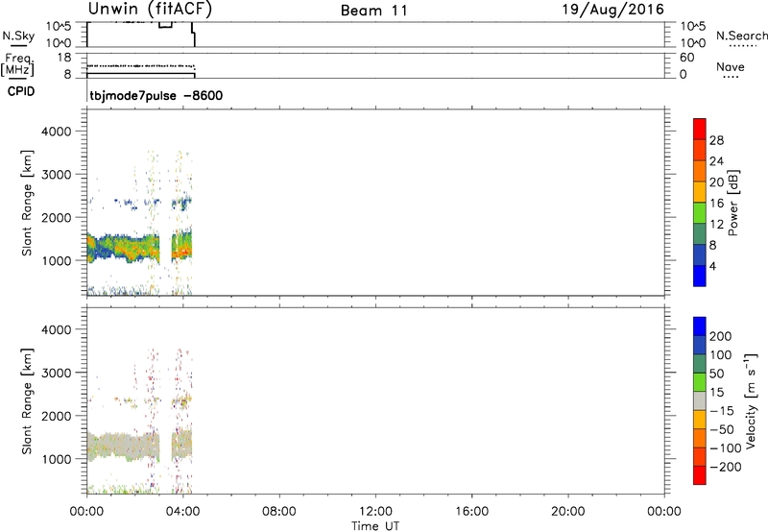Click the left-side "10^5" N.Sky tick label

click(59, 26)
